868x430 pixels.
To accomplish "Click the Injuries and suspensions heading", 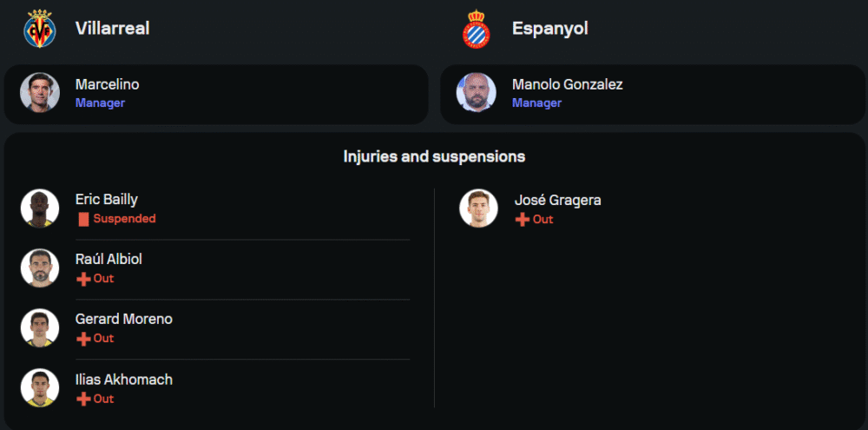I will pyautogui.click(x=434, y=157).
